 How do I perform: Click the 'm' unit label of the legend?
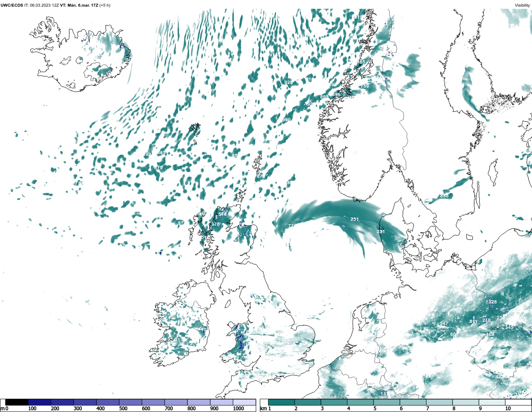tap(3, 409)
